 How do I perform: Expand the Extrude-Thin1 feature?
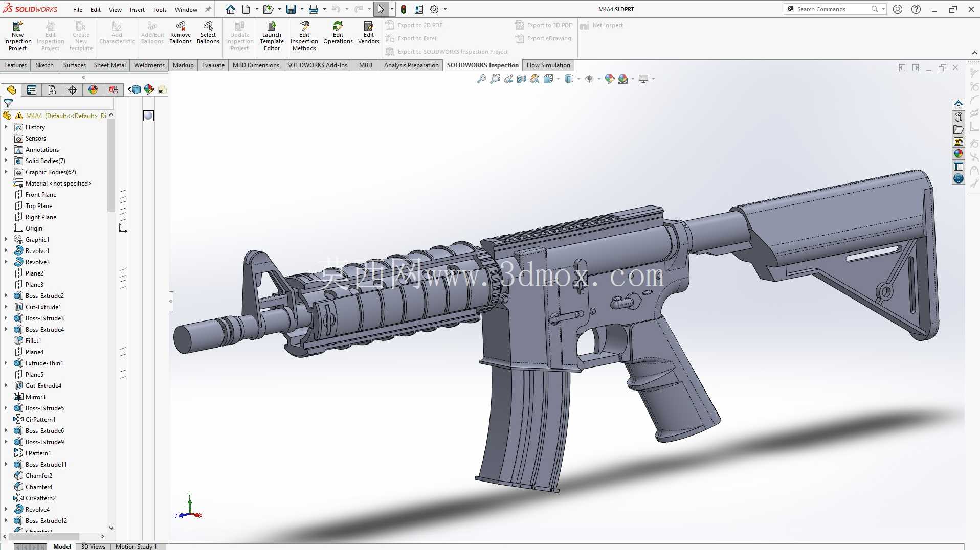tap(6, 363)
